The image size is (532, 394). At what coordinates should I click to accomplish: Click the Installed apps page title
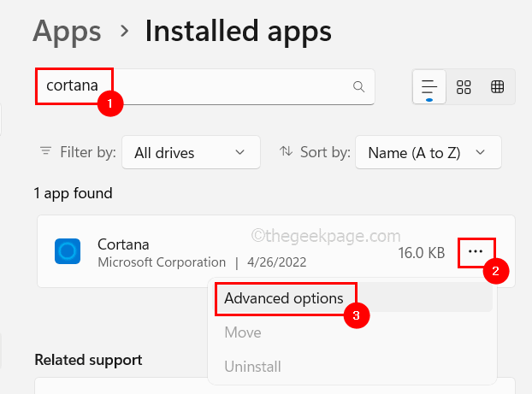(x=238, y=31)
